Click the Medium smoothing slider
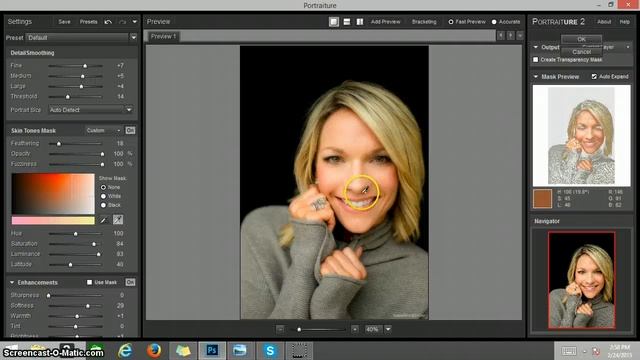The width and height of the screenshot is (640, 360). click(75, 76)
